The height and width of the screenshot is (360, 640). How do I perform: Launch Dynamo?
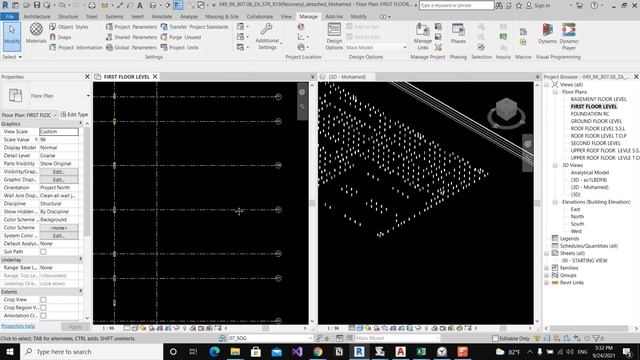coord(547,33)
